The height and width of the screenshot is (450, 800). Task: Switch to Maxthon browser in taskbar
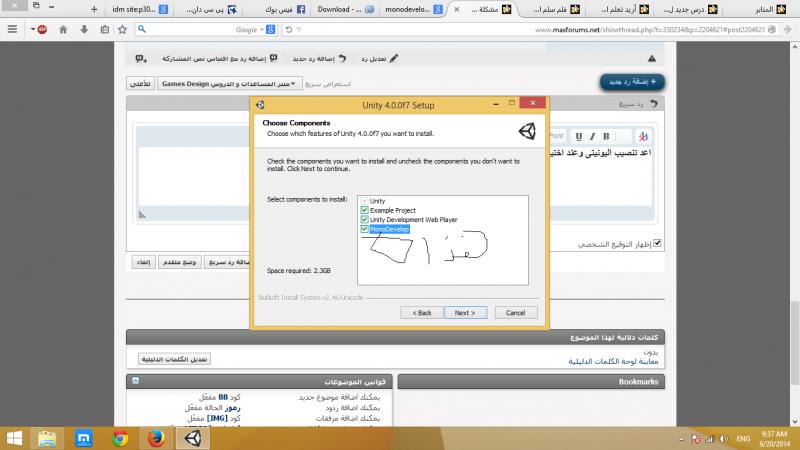point(83,438)
